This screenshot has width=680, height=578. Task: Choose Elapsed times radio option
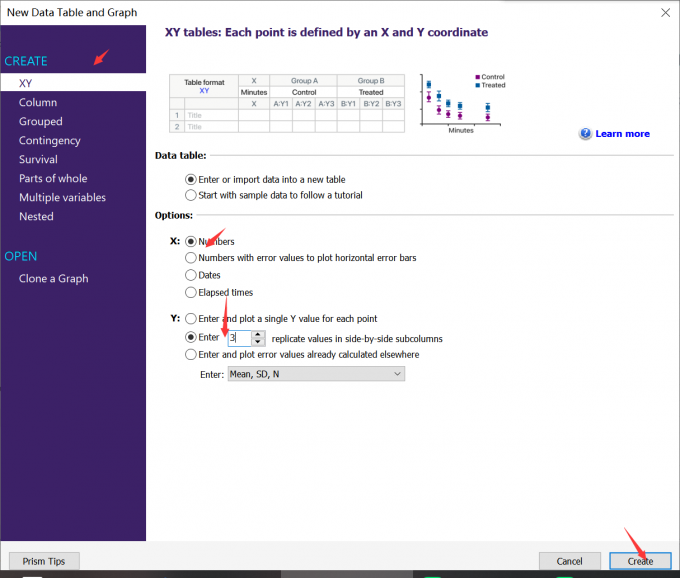pos(190,292)
